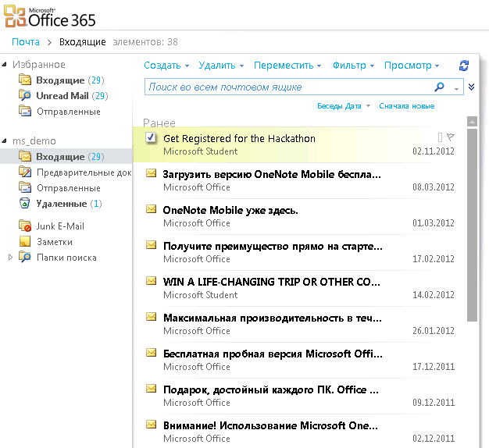Open the Переместить menu

pos(287,66)
